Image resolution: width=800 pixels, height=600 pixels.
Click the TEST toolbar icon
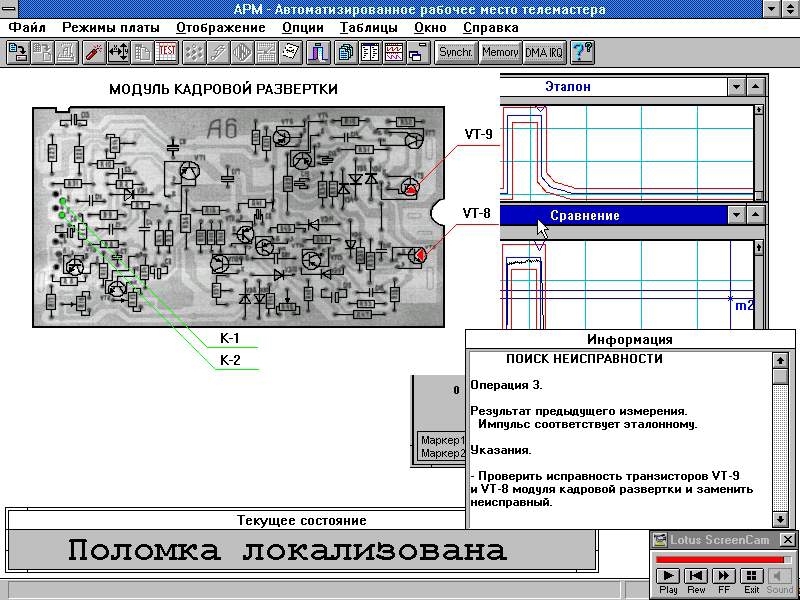[167, 52]
